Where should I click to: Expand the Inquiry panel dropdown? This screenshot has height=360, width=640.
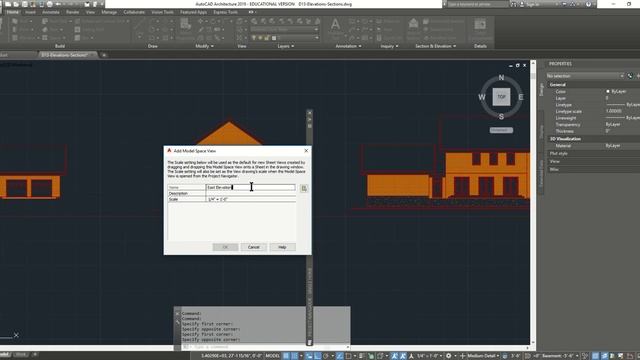point(389,46)
